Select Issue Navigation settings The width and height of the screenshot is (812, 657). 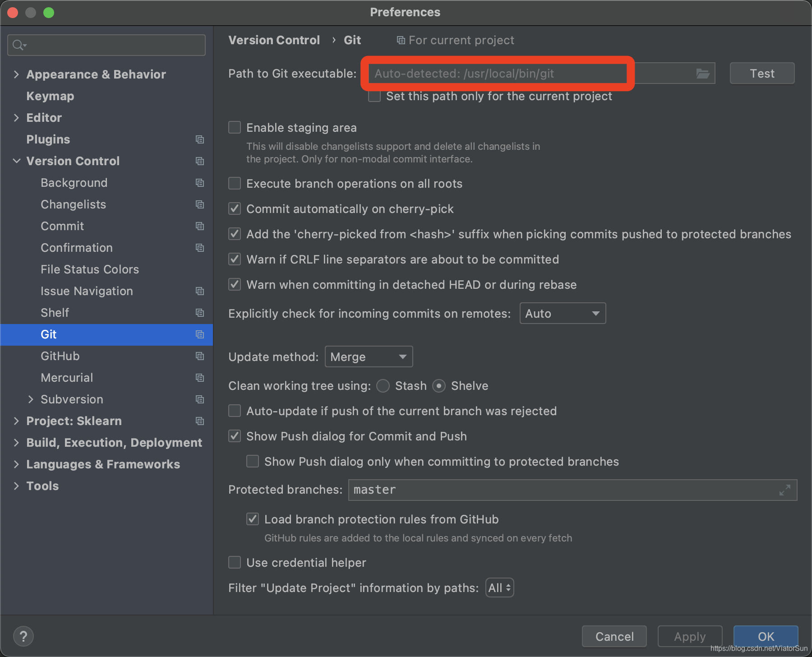point(87,291)
